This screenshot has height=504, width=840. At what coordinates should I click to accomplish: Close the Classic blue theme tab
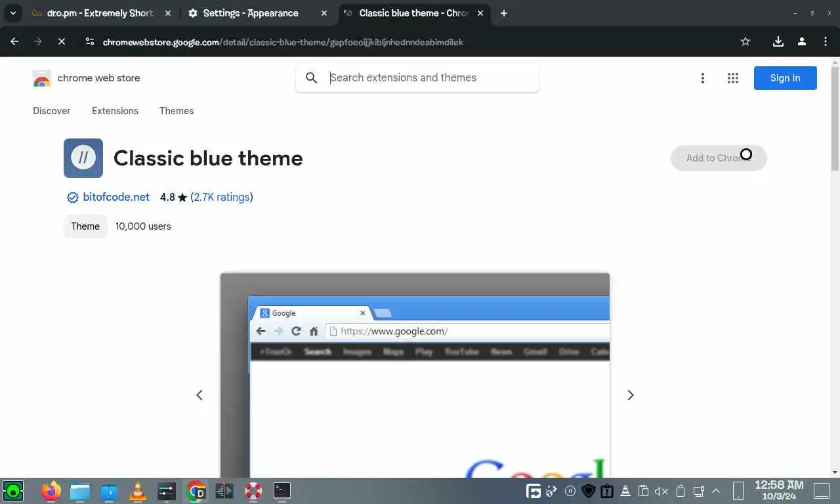click(480, 13)
